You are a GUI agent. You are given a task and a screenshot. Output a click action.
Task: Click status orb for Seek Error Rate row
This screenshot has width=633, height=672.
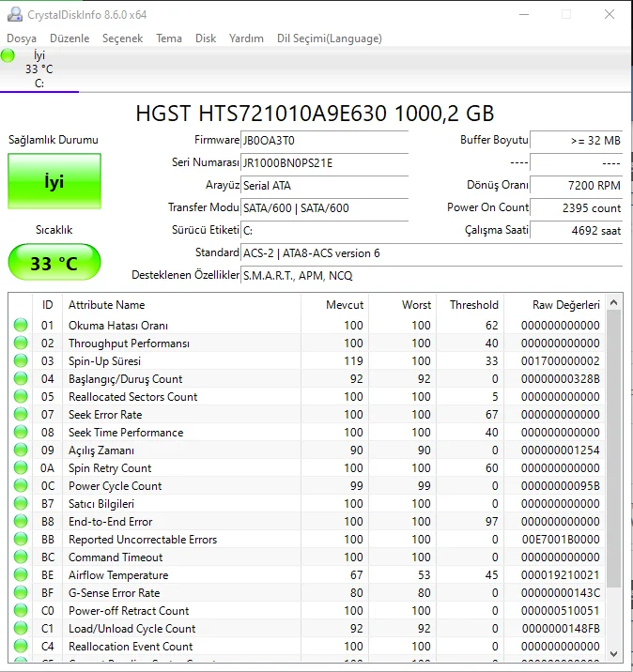pyautogui.click(x=21, y=415)
